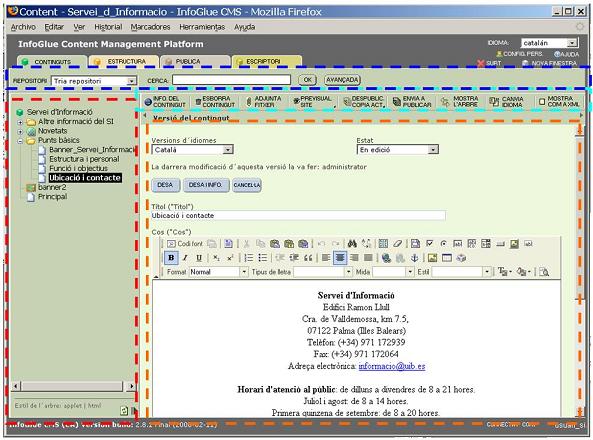Insert numbered list in editor

pyautogui.click(x=248, y=258)
